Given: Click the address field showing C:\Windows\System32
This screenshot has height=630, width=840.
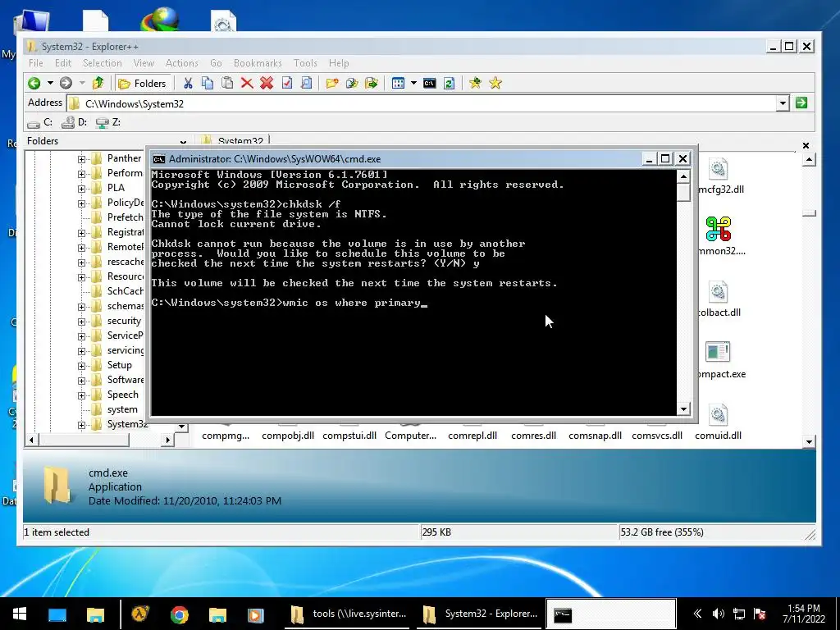Looking at the screenshot, I should (422, 103).
